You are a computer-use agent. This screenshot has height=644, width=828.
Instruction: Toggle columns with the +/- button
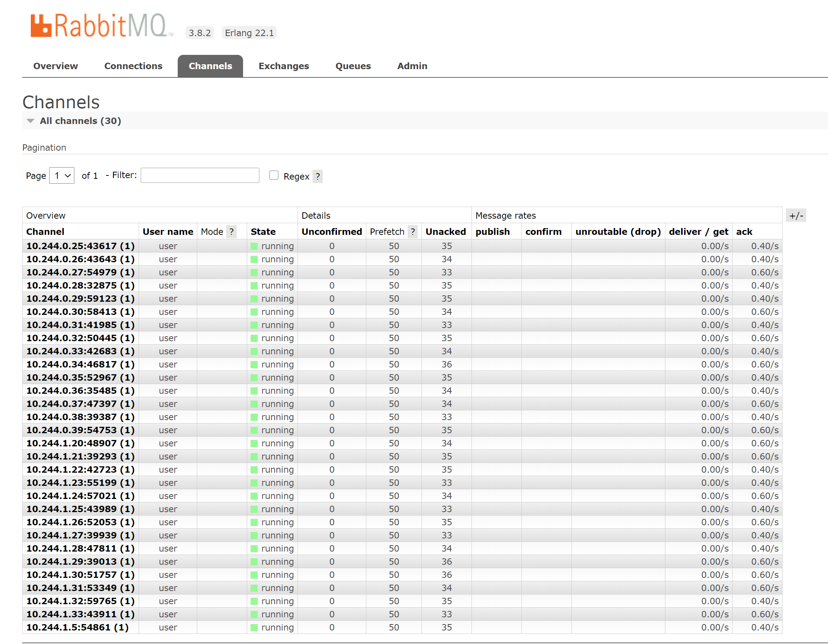click(x=796, y=215)
